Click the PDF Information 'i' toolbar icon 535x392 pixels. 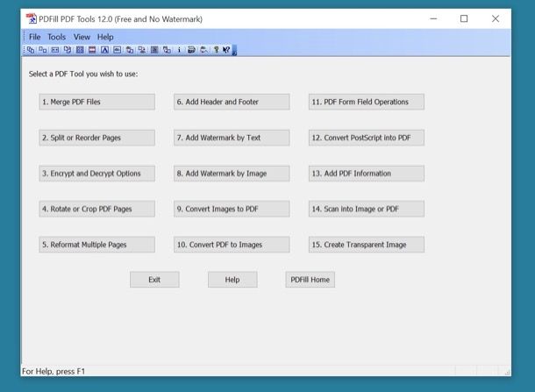179,50
